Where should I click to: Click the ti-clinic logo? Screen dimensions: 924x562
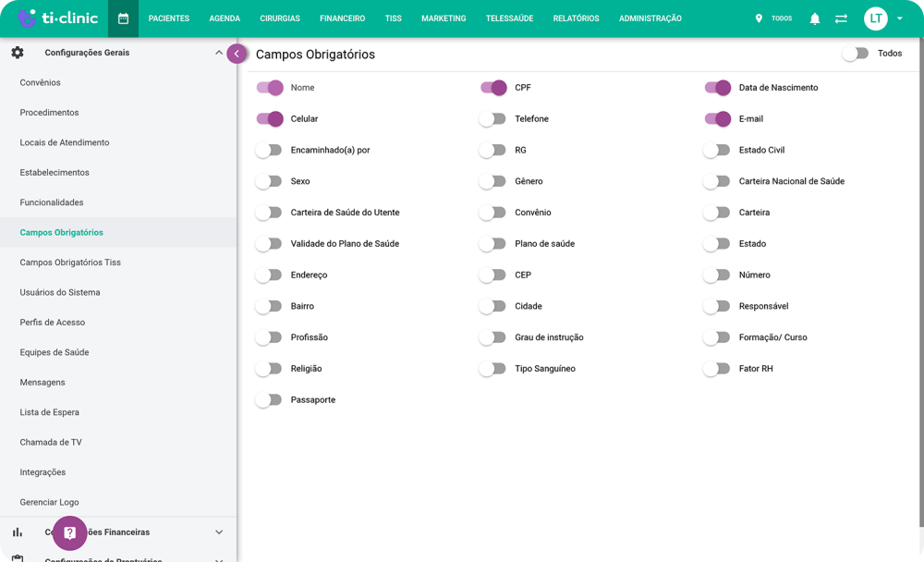coord(57,18)
